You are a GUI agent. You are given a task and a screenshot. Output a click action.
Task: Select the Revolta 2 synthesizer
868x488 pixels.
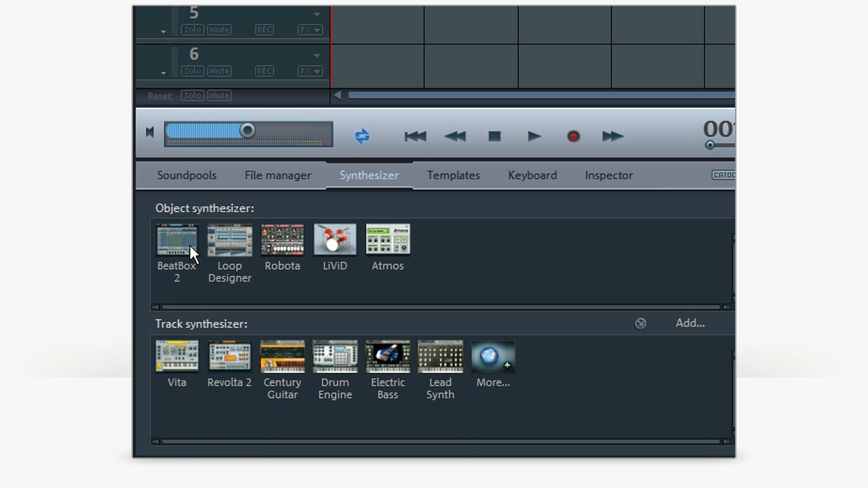tap(230, 357)
